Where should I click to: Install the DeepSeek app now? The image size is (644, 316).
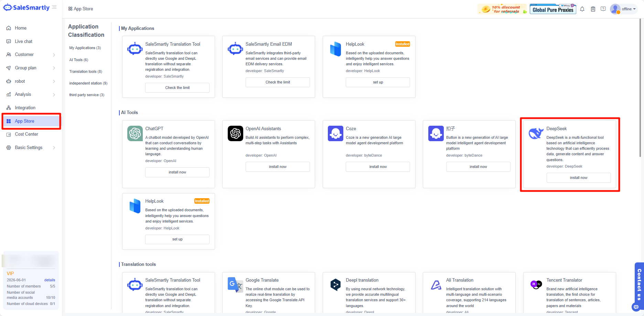point(578,178)
